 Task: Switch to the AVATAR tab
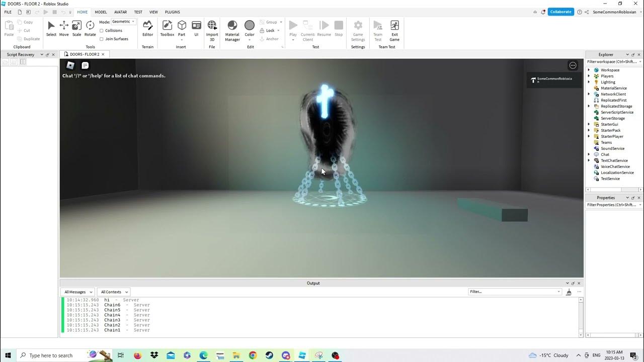[x=121, y=12]
